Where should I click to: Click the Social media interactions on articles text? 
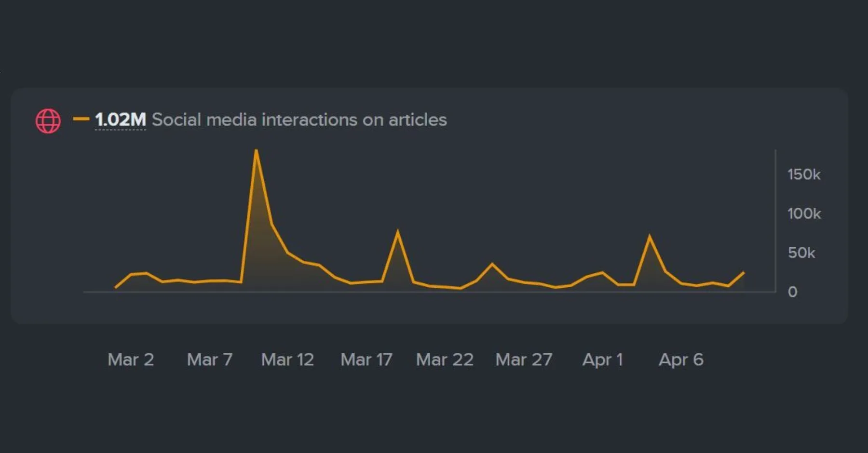click(x=299, y=120)
